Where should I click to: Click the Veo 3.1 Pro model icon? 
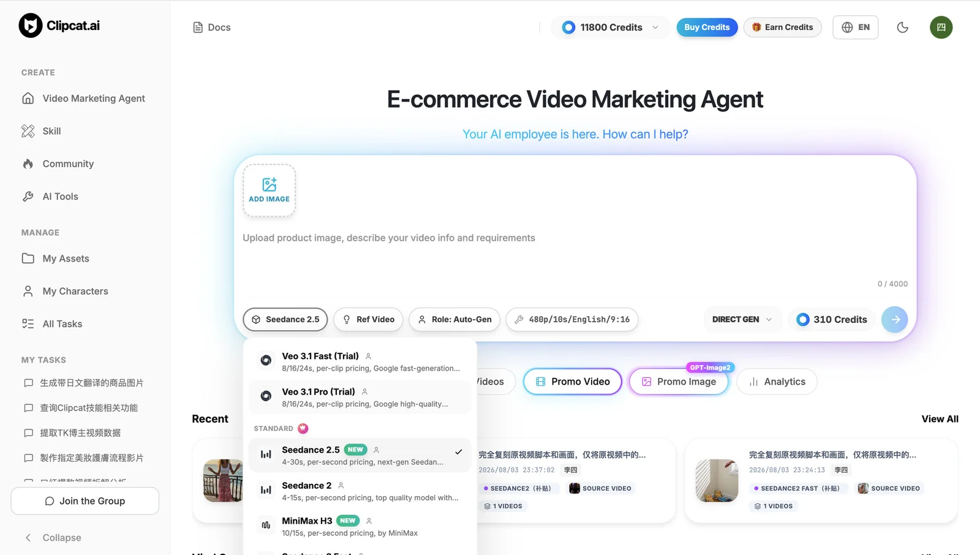pyautogui.click(x=266, y=396)
